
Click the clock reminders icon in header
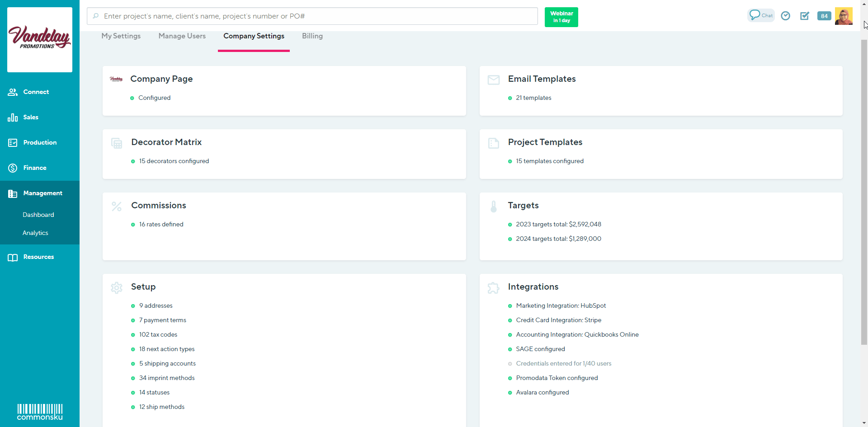[x=786, y=16]
